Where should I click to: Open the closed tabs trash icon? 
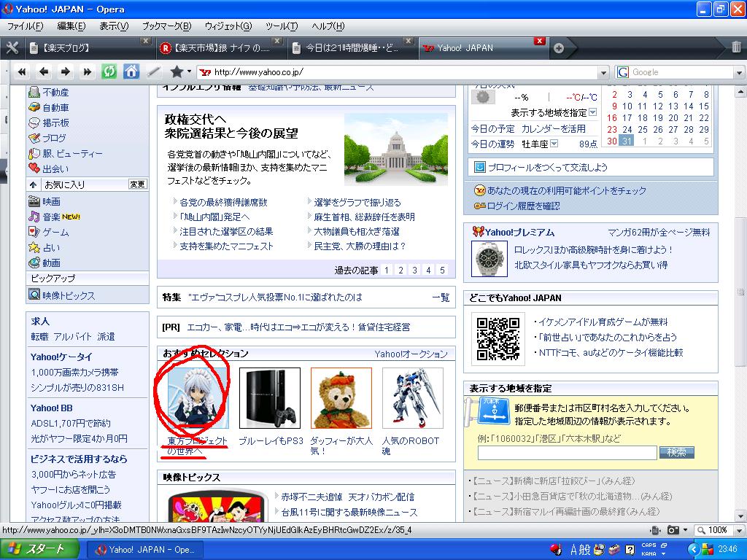tap(736, 48)
